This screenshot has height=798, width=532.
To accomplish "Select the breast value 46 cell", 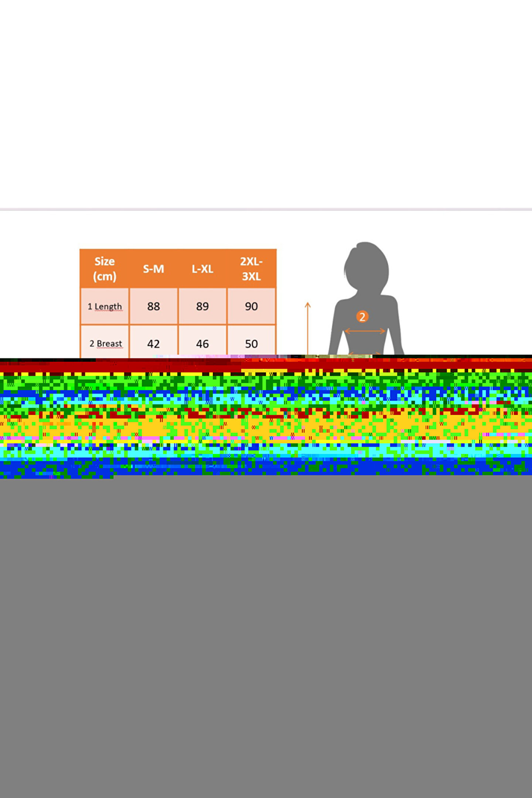I will (202, 344).
